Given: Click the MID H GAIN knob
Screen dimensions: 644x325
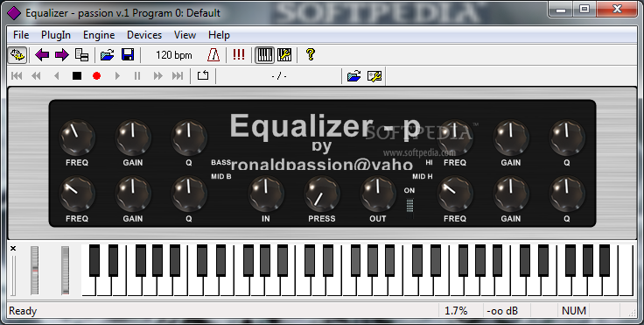Looking at the screenshot, I should [510, 194].
